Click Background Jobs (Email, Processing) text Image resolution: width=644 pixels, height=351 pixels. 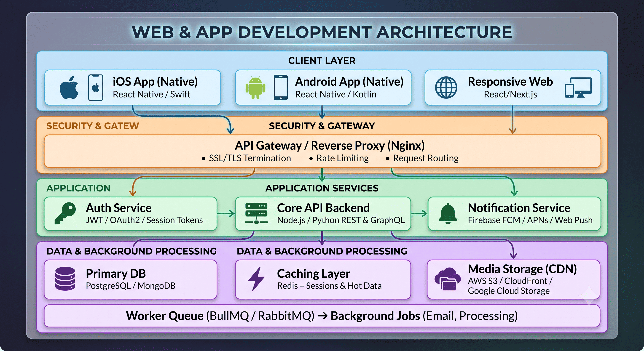pos(424,316)
